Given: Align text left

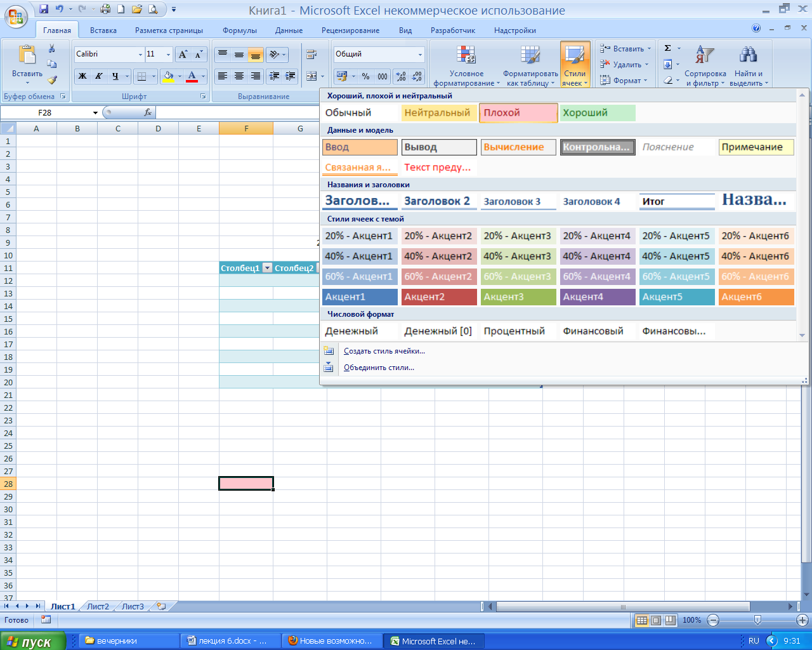Looking at the screenshot, I should pos(223,76).
